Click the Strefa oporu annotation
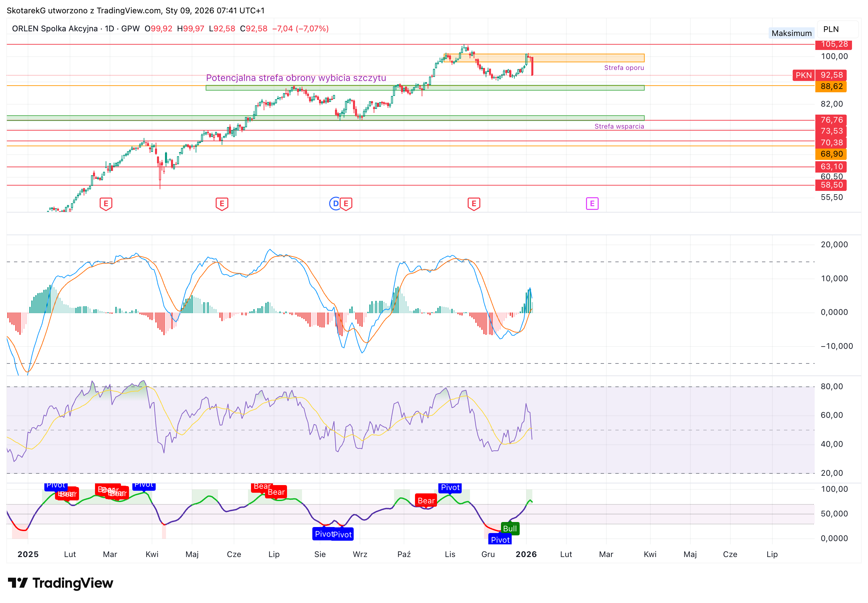The image size is (868, 603). [x=624, y=68]
